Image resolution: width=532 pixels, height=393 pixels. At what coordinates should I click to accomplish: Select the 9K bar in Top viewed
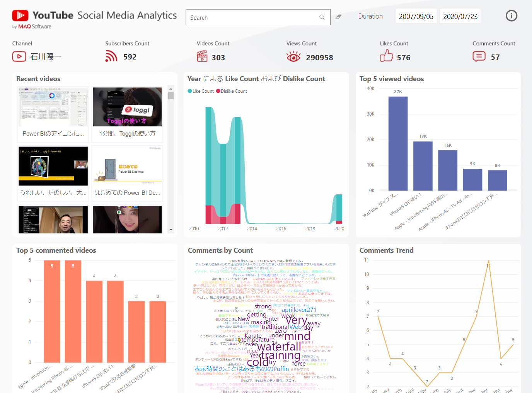coord(472,180)
